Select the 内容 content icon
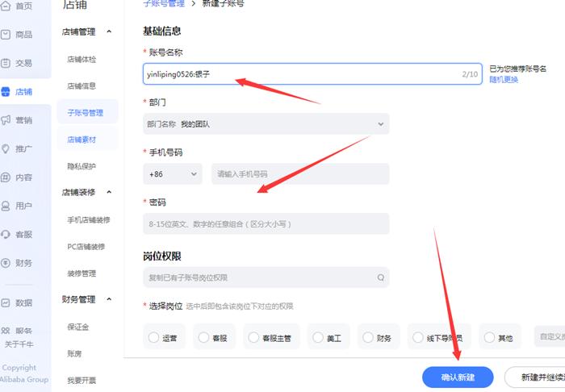Image resolution: width=565 pixels, height=392 pixels. click(6, 177)
